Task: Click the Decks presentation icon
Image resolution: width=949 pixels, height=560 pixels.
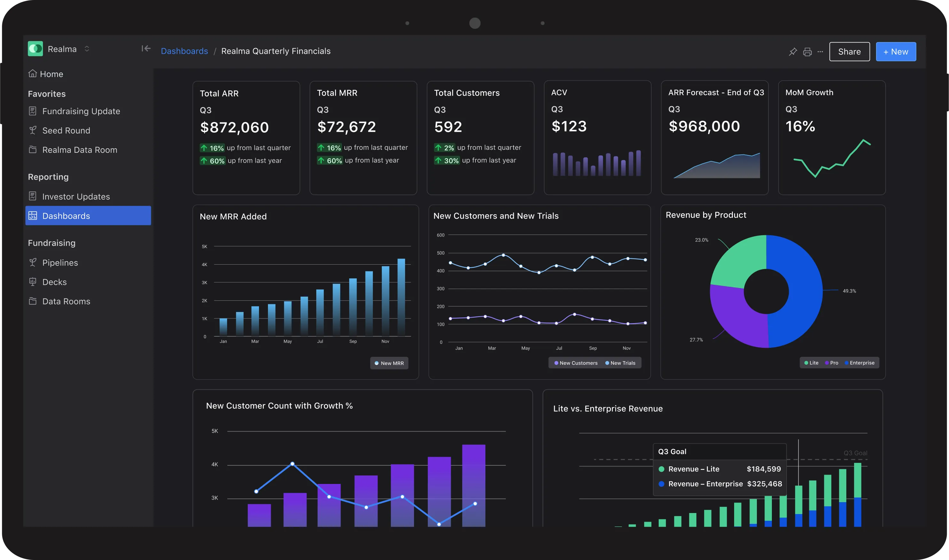Action: tap(33, 282)
